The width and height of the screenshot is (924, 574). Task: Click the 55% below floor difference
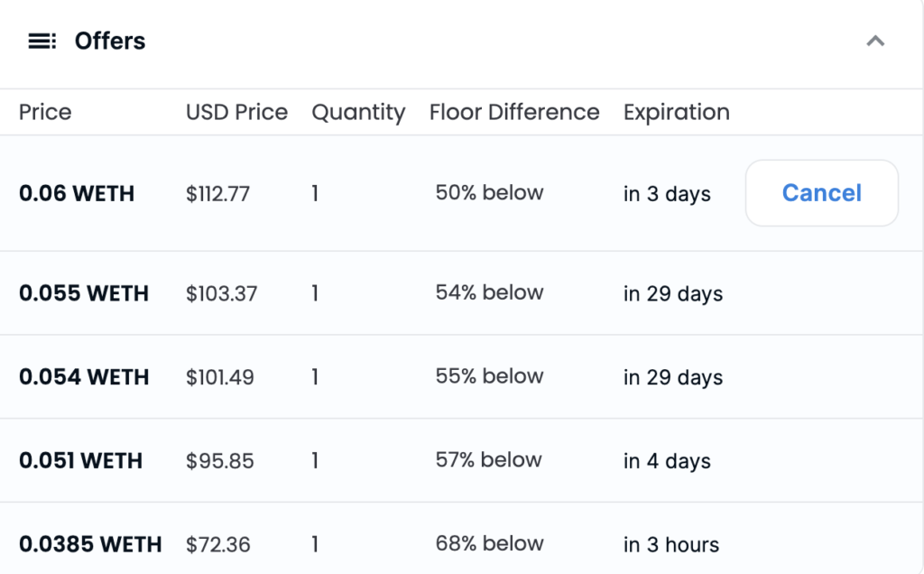(489, 376)
